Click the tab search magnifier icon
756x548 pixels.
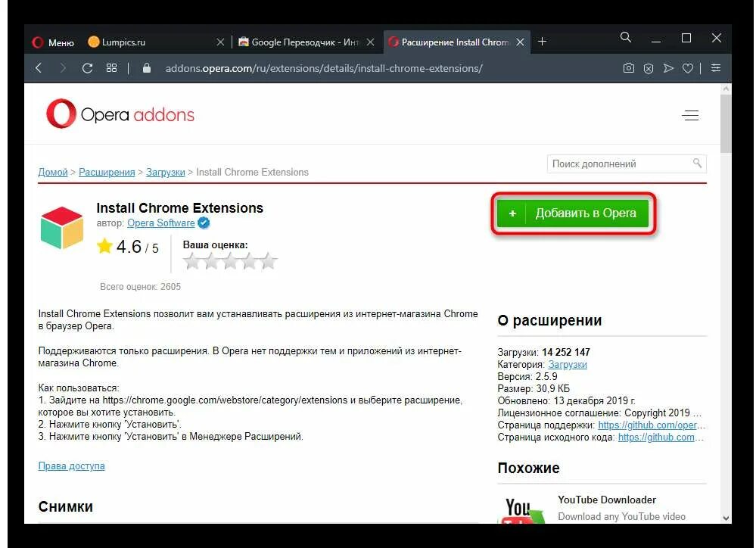(626, 37)
